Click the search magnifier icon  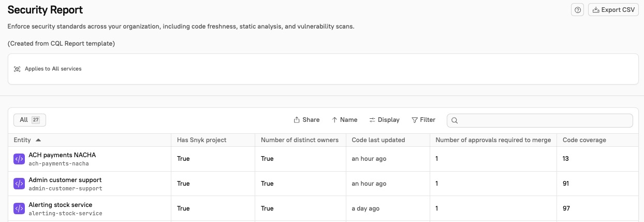[455, 120]
